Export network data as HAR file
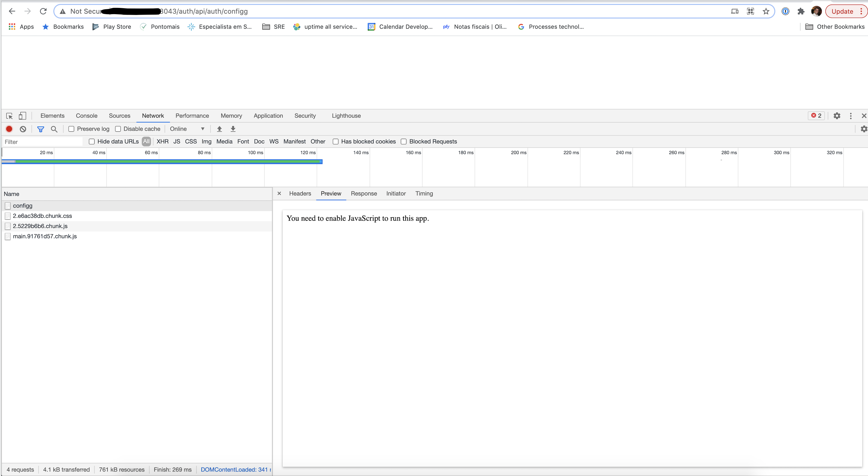The height and width of the screenshot is (476, 868). click(x=233, y=129)
